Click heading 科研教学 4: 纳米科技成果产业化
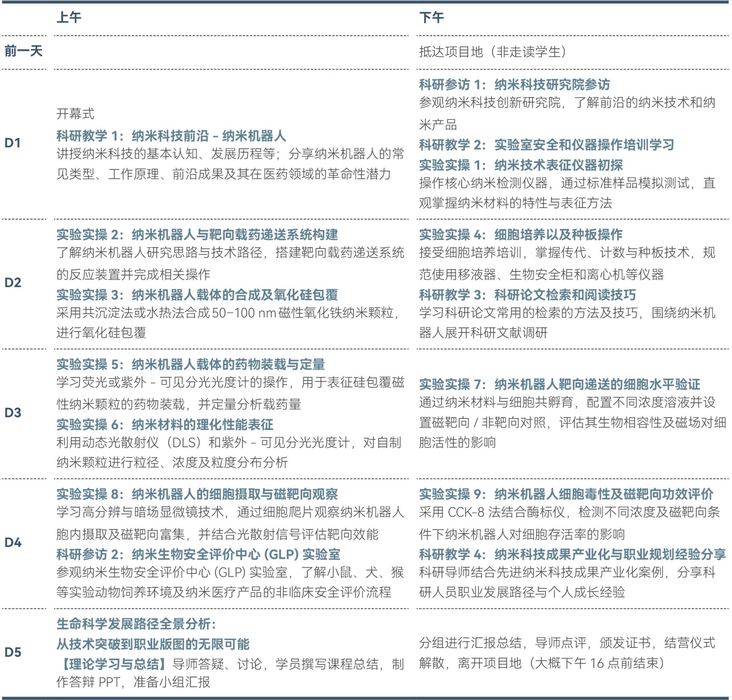 572,554
